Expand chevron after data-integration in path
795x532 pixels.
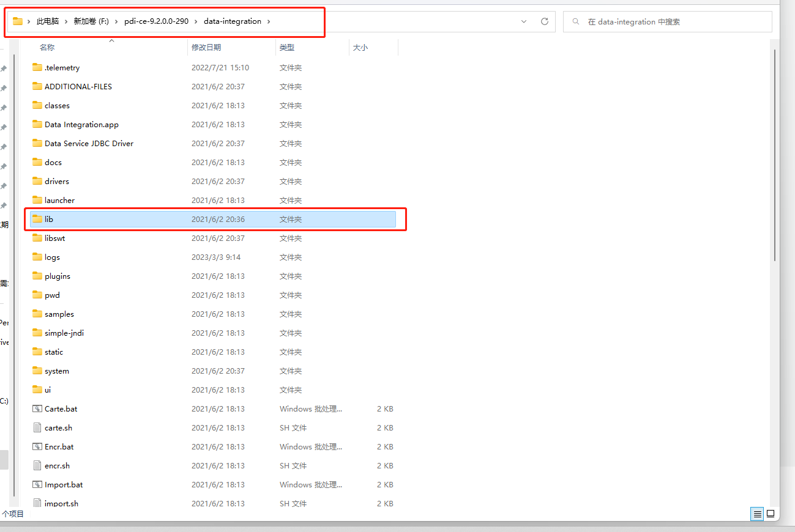pos(269,21)
